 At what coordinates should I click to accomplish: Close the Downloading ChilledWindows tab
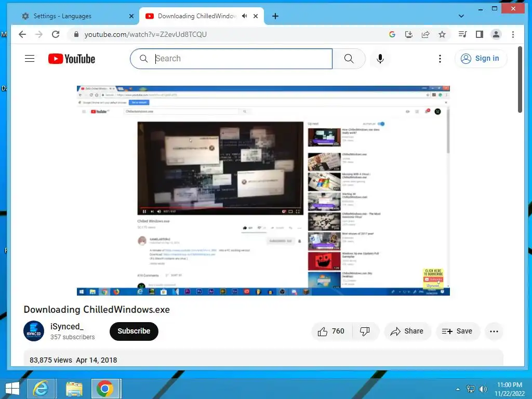point(256,16)
